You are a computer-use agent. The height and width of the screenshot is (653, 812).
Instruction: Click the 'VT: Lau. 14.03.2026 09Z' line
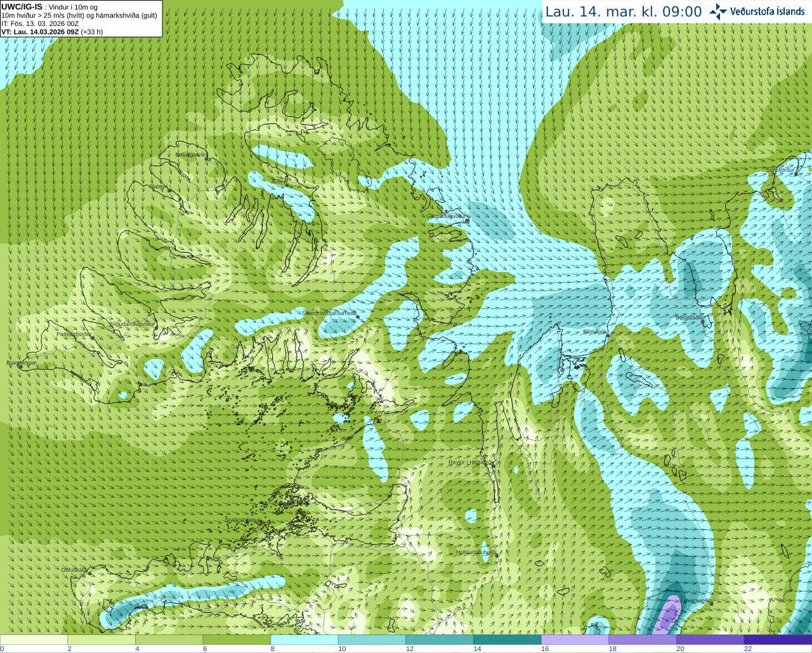pyautogui.click(x=40, y=32)
